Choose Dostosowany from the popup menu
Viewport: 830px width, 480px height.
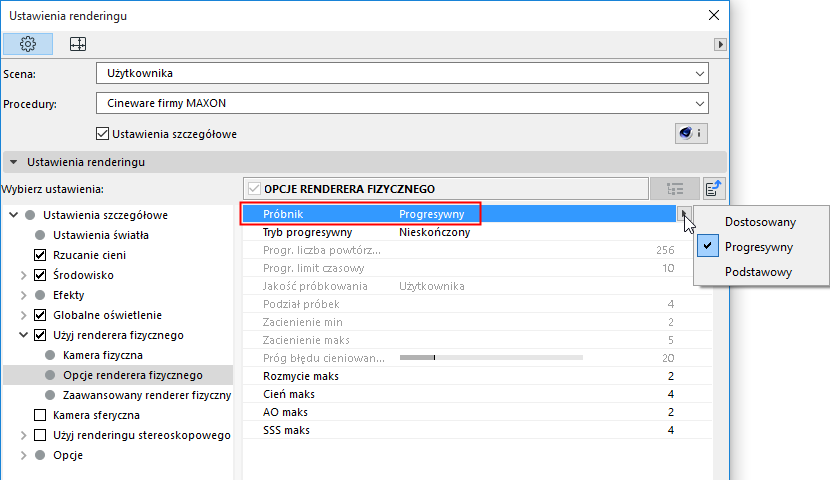point(761,222)
